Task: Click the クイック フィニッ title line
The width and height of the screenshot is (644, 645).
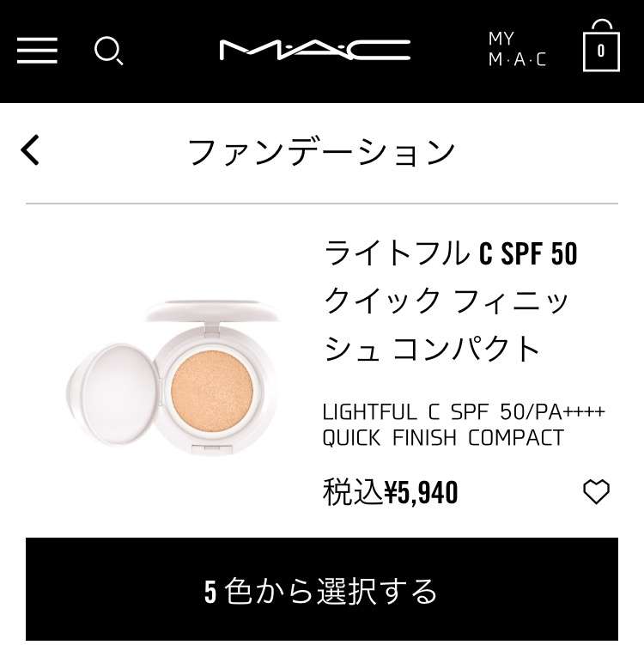Action: pos(447,301)
